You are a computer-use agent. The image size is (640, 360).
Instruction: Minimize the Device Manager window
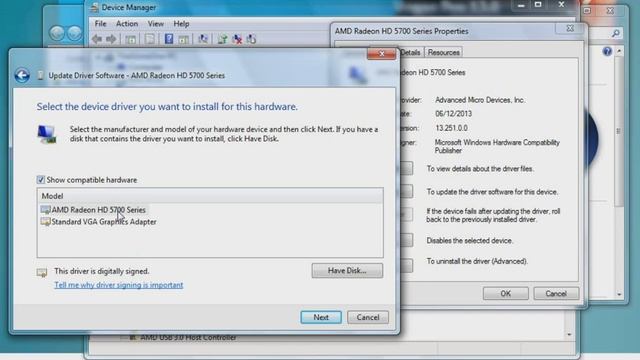pos(521,5)
